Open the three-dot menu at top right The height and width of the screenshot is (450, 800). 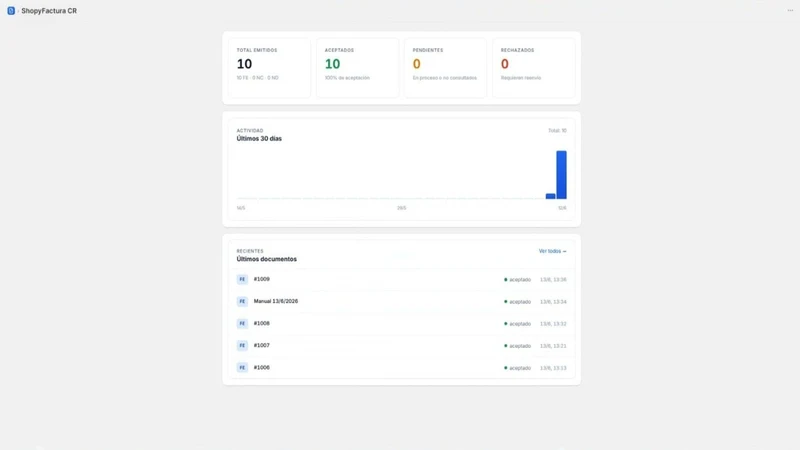pos(790,10)
